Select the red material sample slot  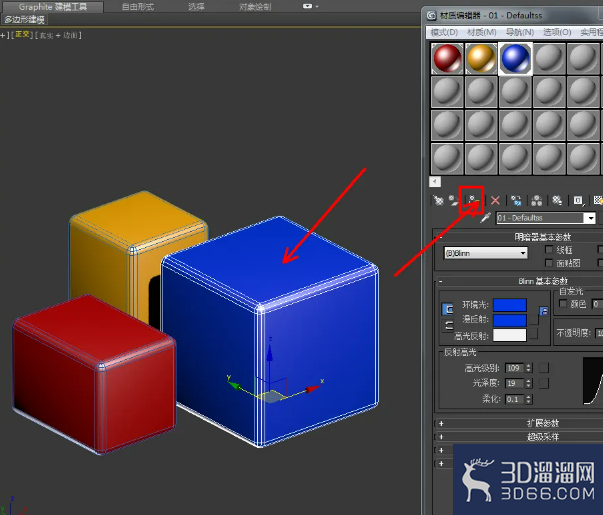point(447,58)
